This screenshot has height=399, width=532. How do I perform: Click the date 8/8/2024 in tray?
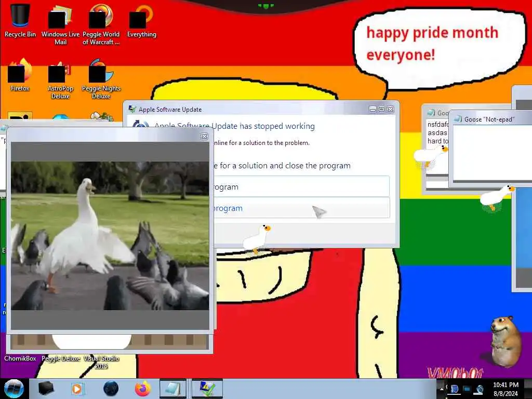(506, 394)
